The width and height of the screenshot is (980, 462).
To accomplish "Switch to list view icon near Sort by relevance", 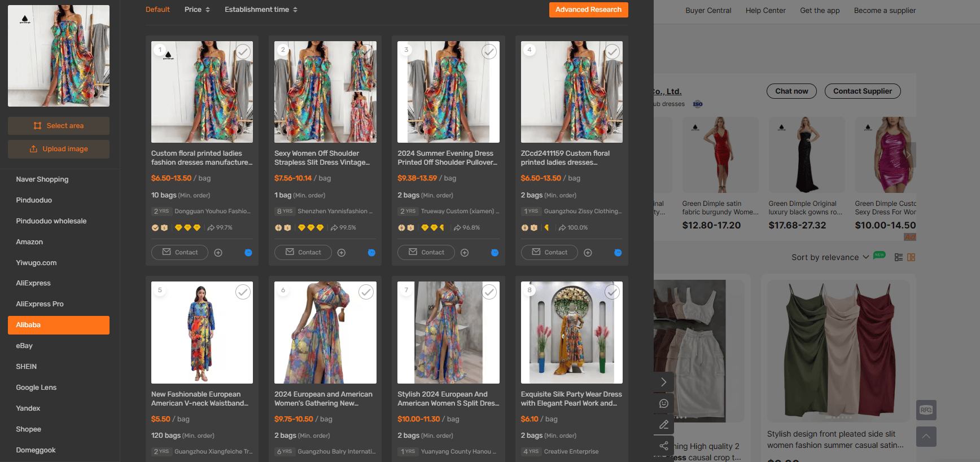I will coord(899,257).
